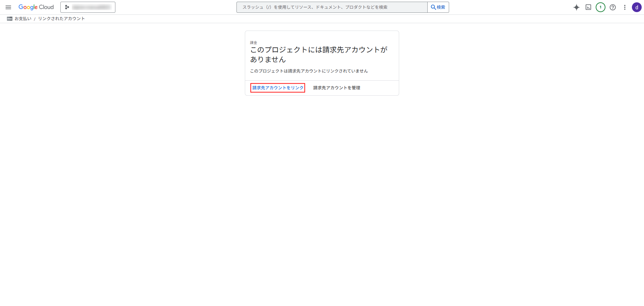This screenshot has height=306, width=644.
Task: Open the project picker dropdown
Action: 88,7
